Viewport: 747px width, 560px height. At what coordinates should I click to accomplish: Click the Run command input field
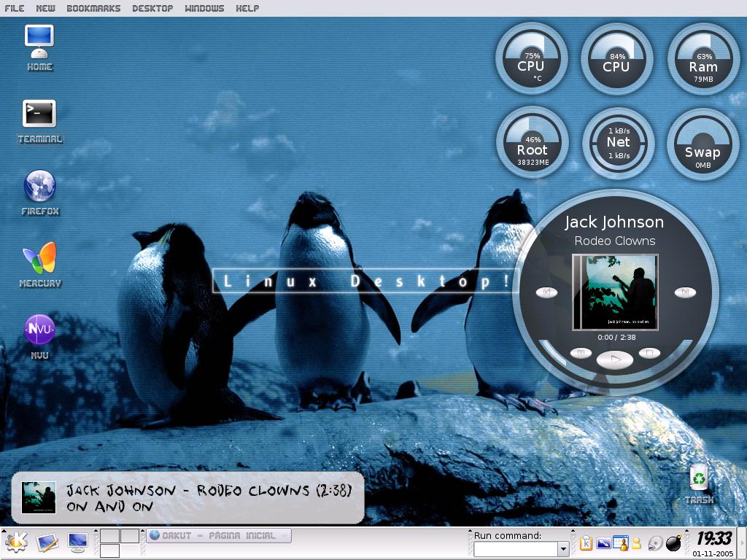[516, 548]
